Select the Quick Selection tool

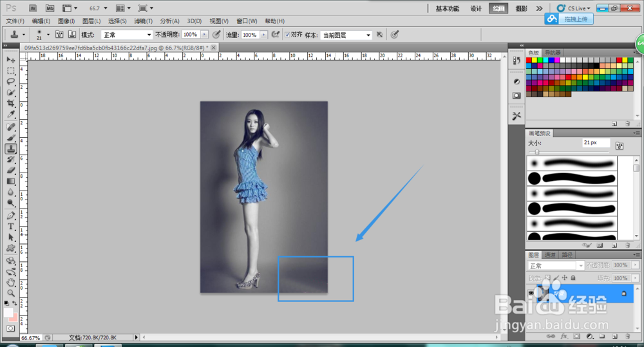(x=11, y=93)
